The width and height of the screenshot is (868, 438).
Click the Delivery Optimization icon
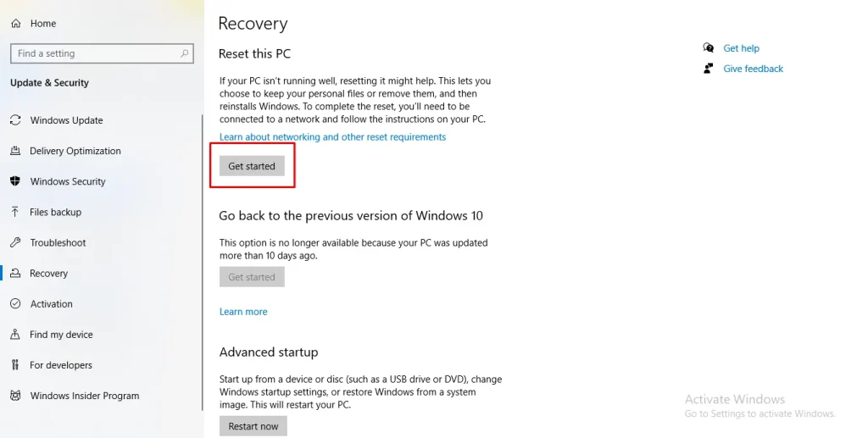(15, 151)
